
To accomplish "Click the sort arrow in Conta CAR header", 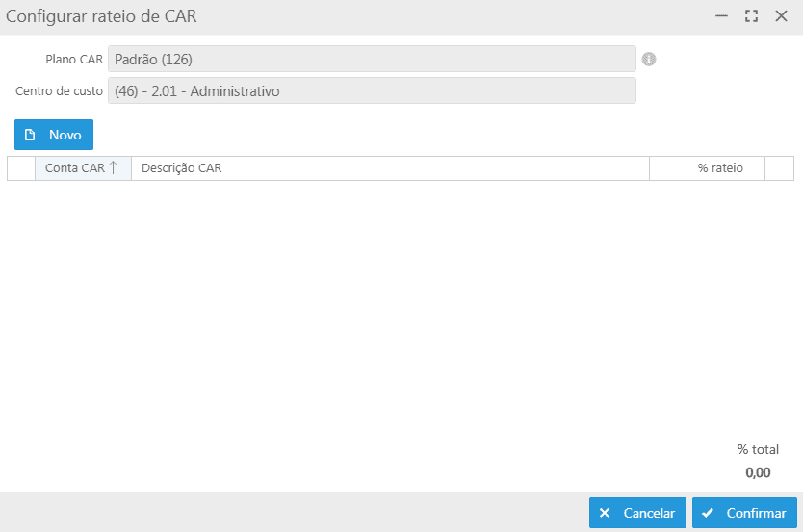I will (x=113, y=167).
